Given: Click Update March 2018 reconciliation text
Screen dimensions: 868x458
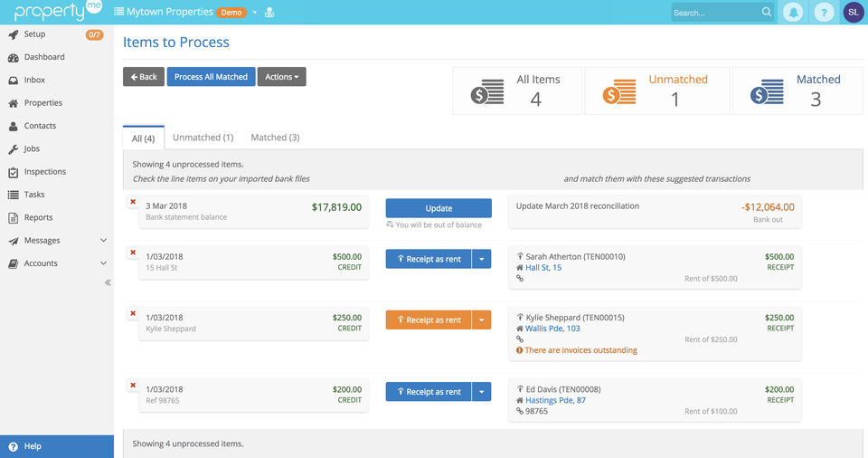Looking at the screenshot, I should (x=578, y=205).
